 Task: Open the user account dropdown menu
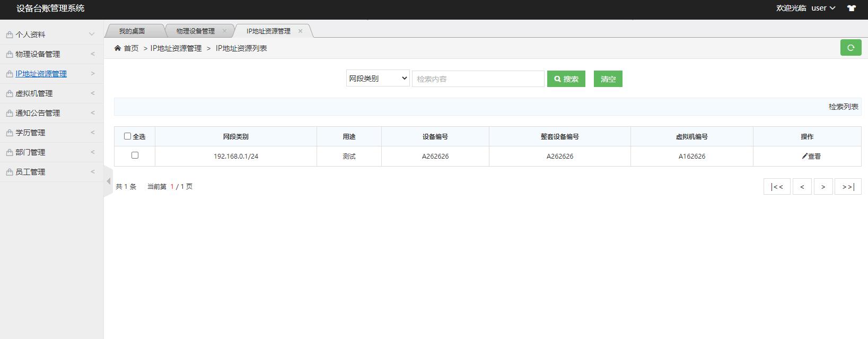823,8
